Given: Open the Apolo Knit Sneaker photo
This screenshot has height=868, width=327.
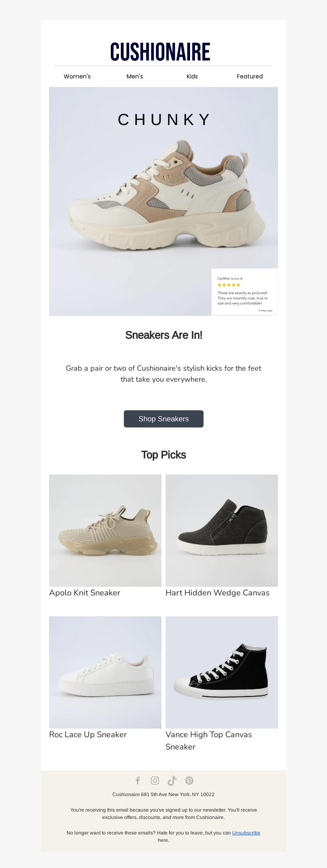Looking at the screenshot, I should pyautogui.click(x=105, y=530).
